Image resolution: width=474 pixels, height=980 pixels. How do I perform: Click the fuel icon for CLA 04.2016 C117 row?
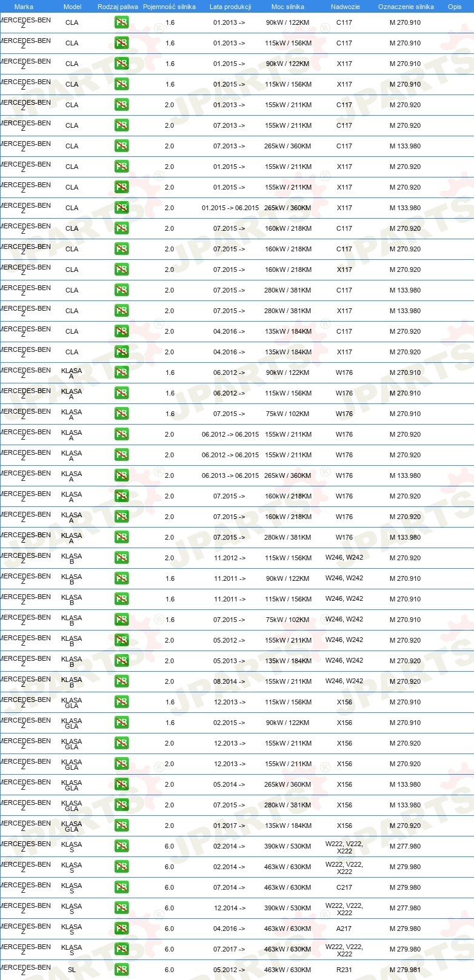(x=121, y=331)
